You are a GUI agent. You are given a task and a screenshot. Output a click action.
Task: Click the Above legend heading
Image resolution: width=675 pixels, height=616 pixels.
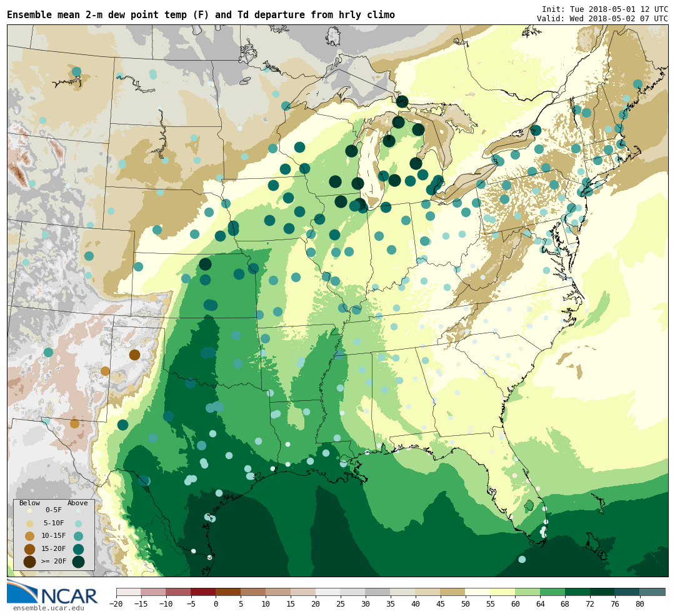point(77,503)
